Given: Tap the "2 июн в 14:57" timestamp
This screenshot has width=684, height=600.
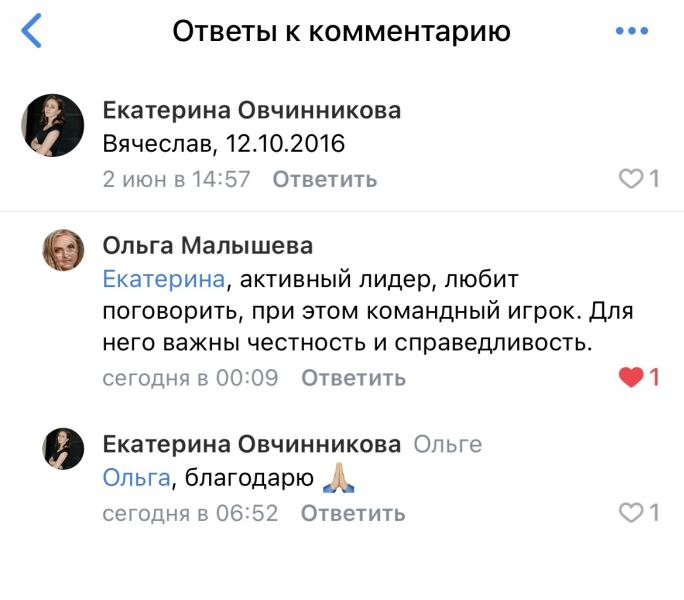Looking at the screenshot, I should [x=176, y=180].
